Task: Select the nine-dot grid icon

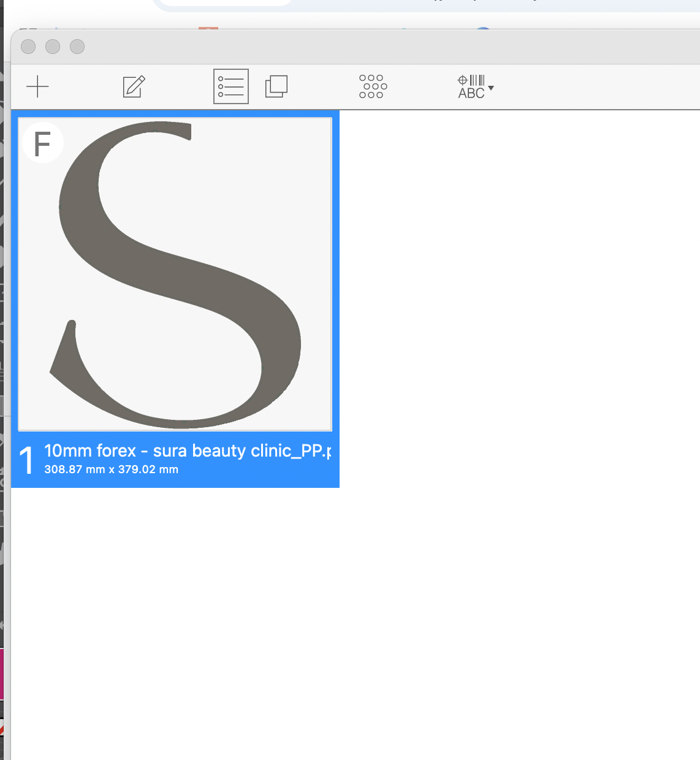Action: 373,86
